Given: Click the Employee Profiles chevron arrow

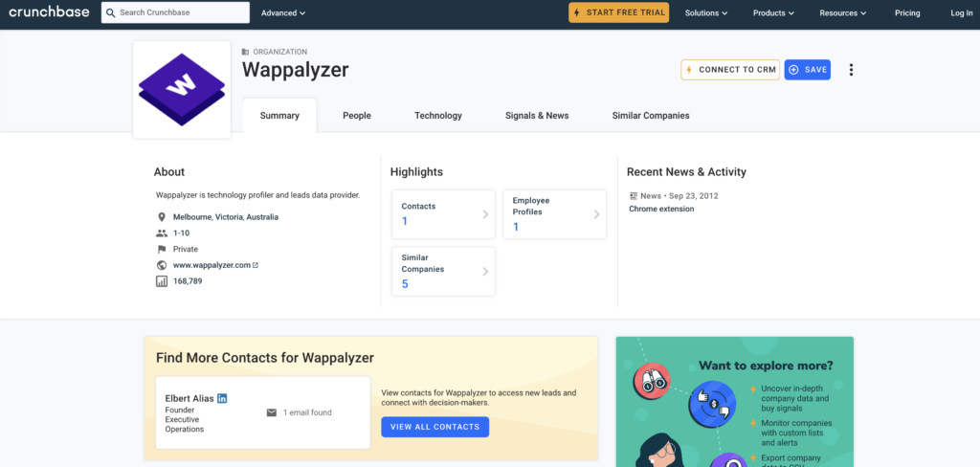Looking at the screenshot, I should pos(596,214).
